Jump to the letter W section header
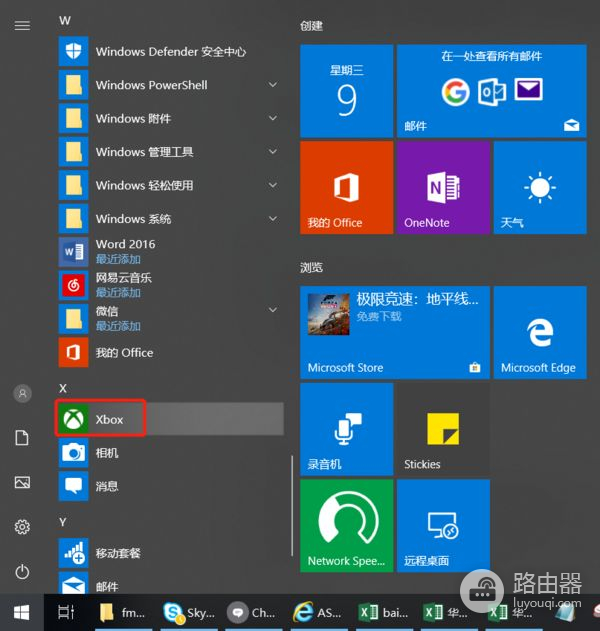600x631 pixels. pyautogui.click(x=66, y=20)
